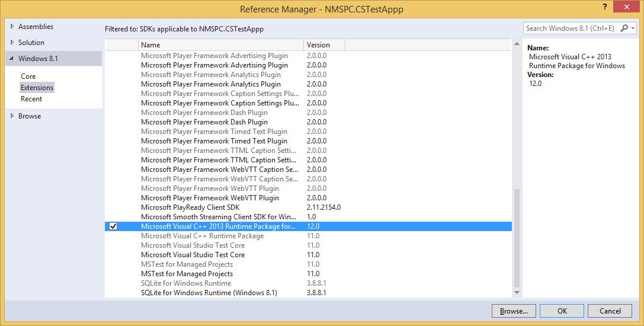Viewport: 644px width, 326px height.
Task: Select the grayed-out Microsoft Visual Studio Test Core row
Action: click(308, 245)
